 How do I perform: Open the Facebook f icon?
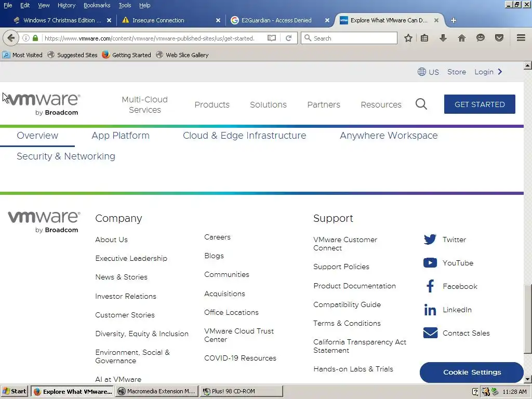tap(430, 286)
